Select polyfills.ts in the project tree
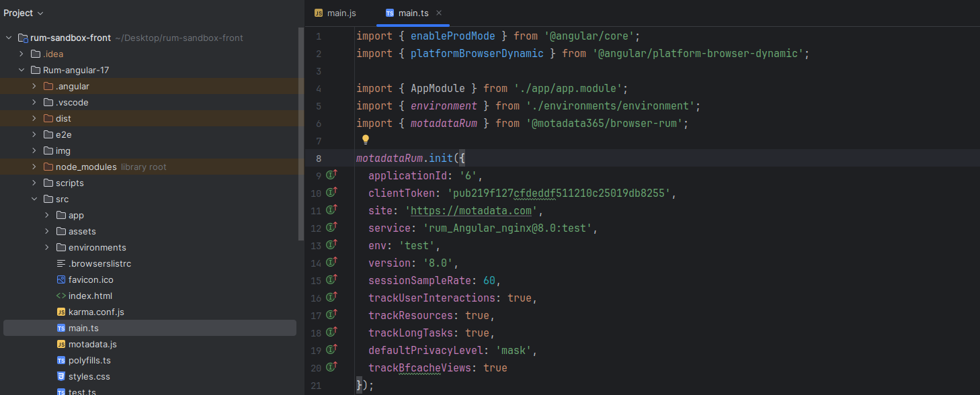980x395 pixels. (89, 360)
